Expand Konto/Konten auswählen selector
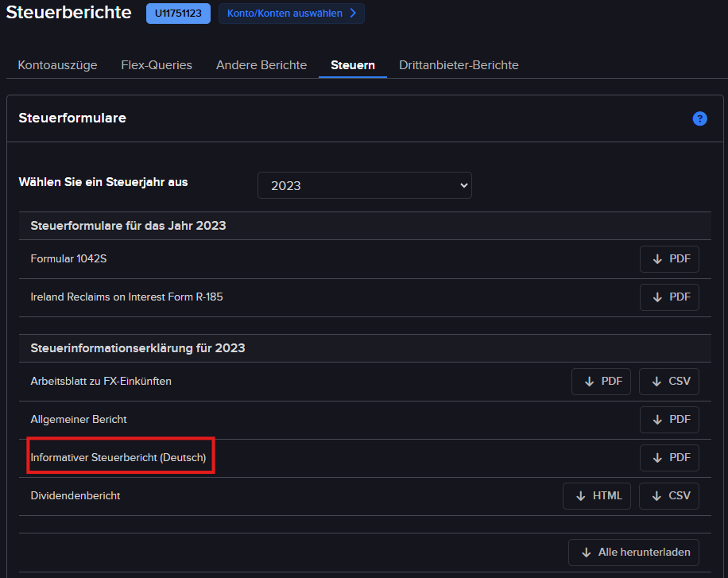 point(291,14)
